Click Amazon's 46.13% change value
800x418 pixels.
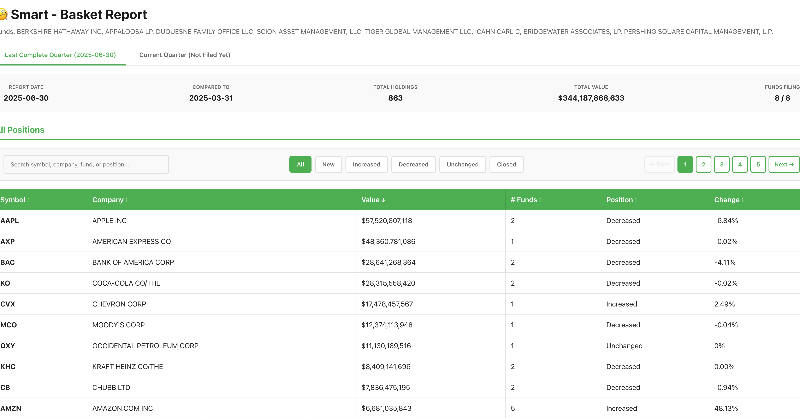click(726, 408)
